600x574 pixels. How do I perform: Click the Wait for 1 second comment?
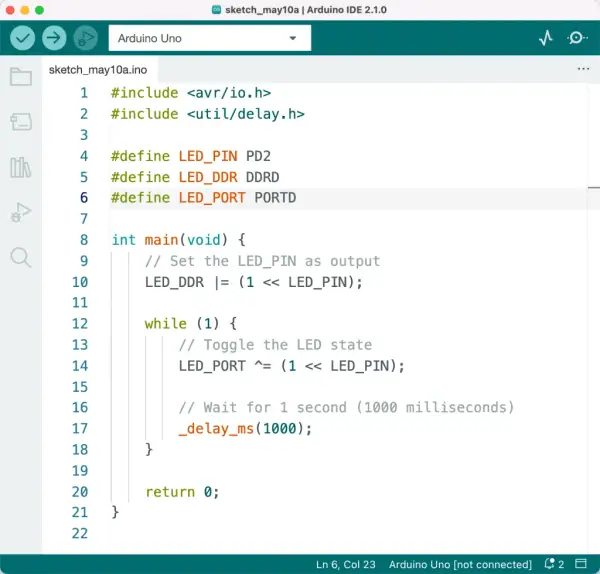(346, 408)
